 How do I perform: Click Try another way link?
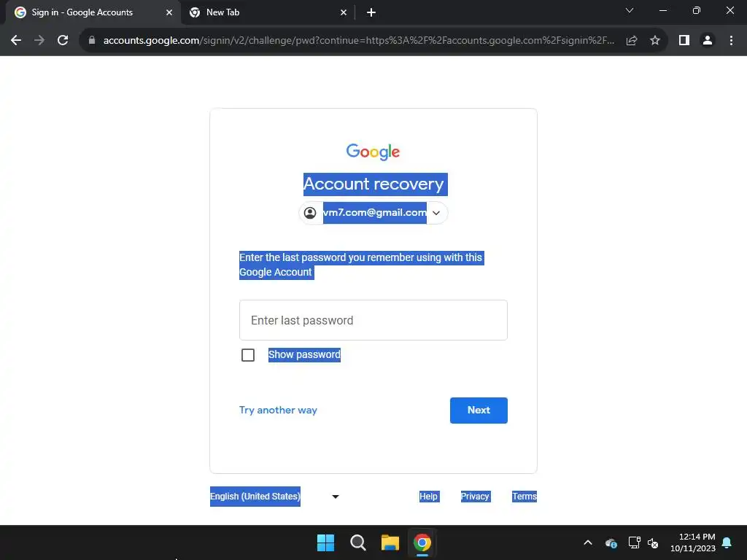(278, 410)
